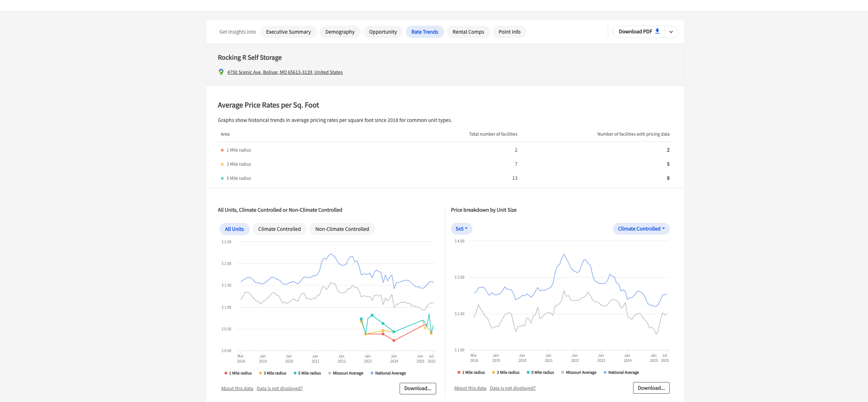This screenshot has height=402, width=868.
Task: Go to the Opportunity tab
Action: [x=383, y=32]
